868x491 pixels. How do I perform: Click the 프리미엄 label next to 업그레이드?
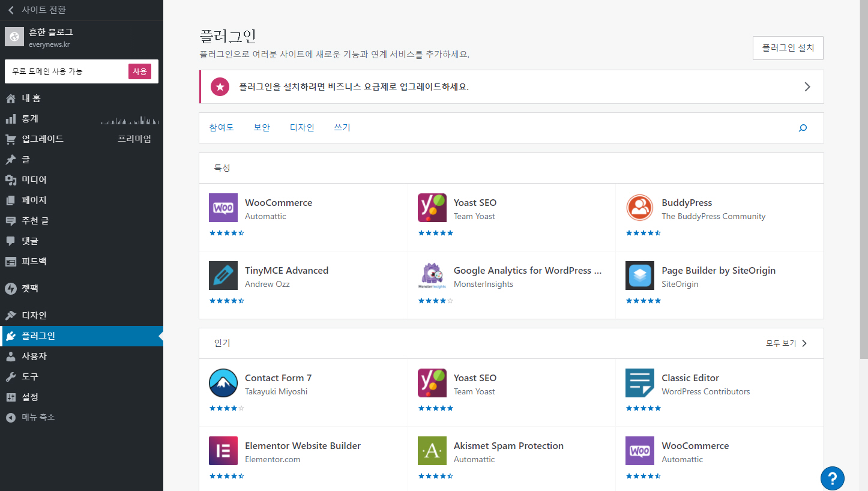[x=134, y=139]
